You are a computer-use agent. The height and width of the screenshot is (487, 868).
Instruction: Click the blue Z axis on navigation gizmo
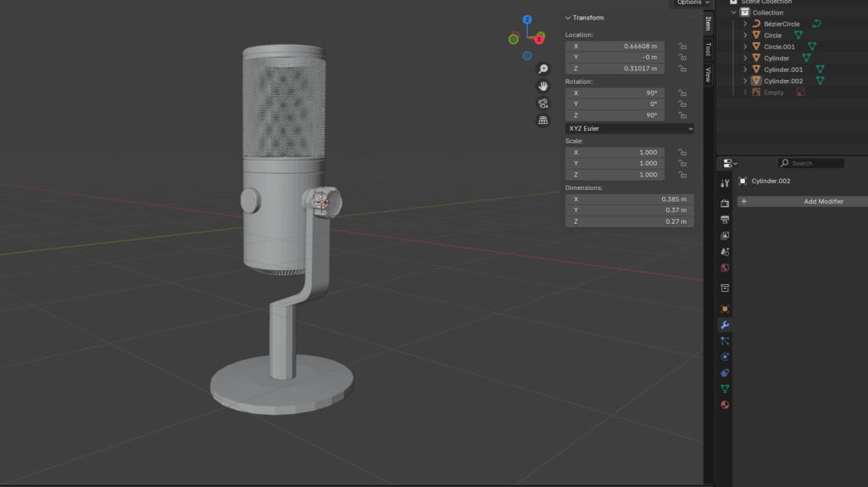[x=527, y=20]
